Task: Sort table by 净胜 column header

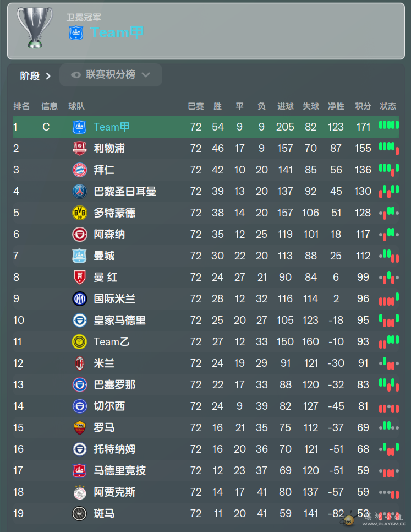Action: click(x=336, y=106)
